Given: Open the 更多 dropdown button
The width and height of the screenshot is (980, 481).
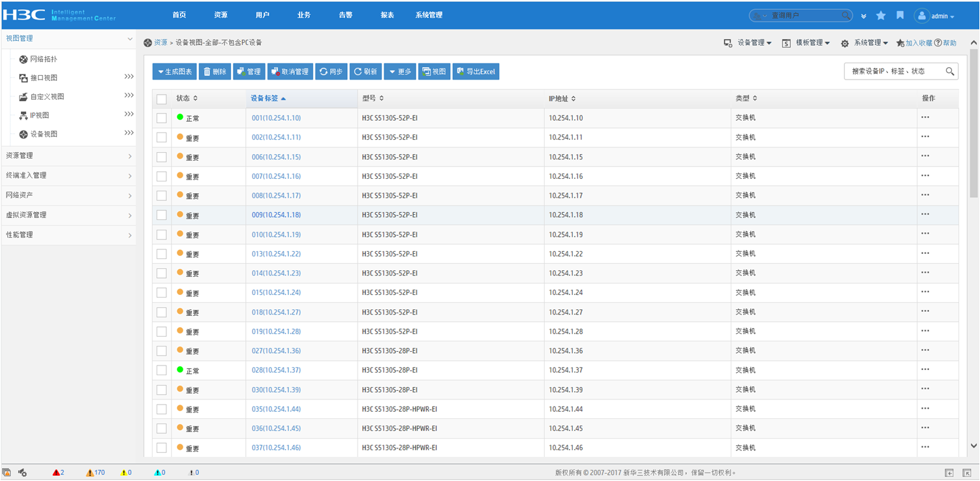Looking at the screenshot, I should pos(400,72).
